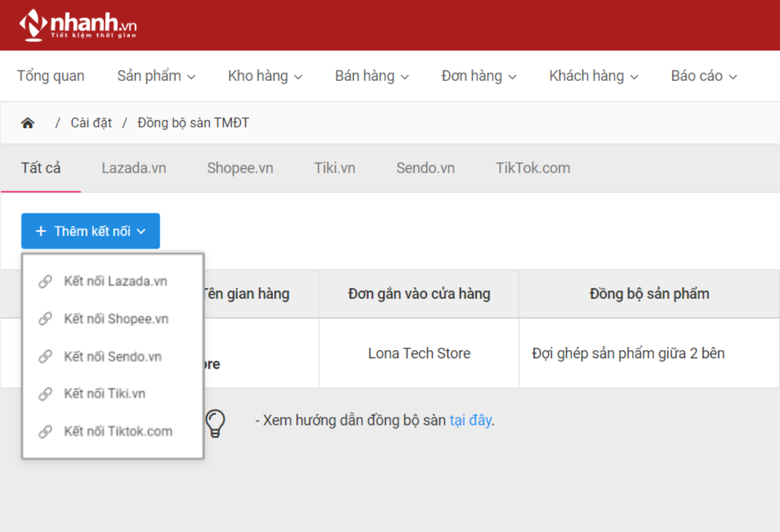Click the chain-link icon beside Kết nối Tiki.vn
This screenshot has width=780, height=532.
[x=45, y=393]
